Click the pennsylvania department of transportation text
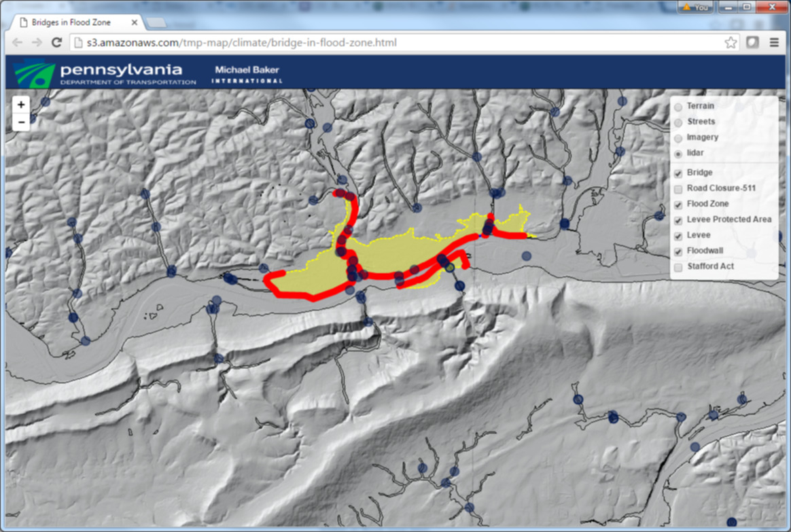791x532 pixels. 128,73
